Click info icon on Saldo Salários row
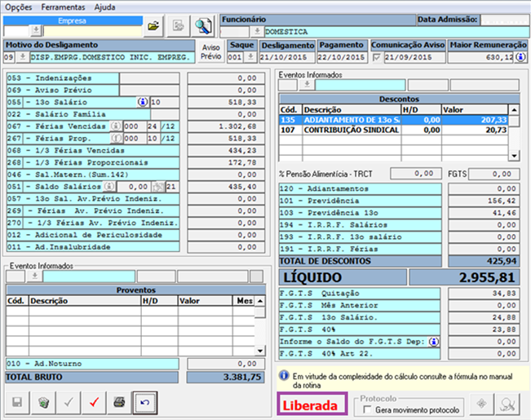Screen dimensions: 531x420 pos(109,186)
